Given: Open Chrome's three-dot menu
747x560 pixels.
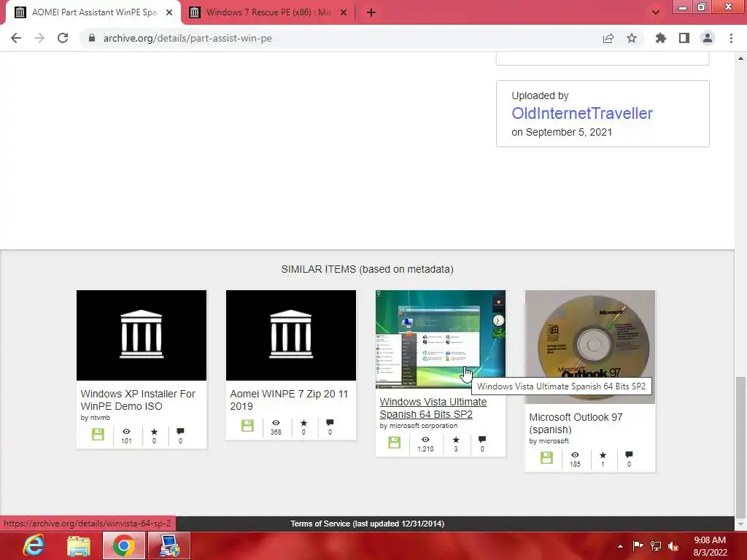Looking at the screenshot, I should tap(731, 38).
